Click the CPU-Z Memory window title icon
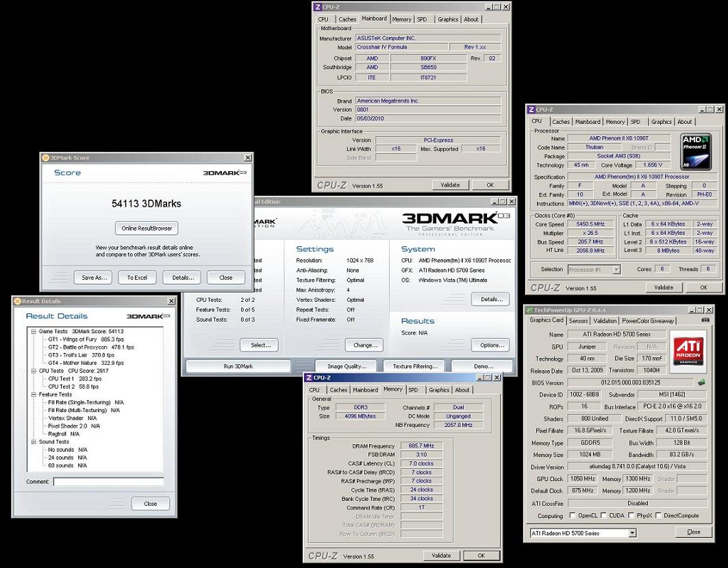This screenshot has height=568, width=728. pos(309,378)
